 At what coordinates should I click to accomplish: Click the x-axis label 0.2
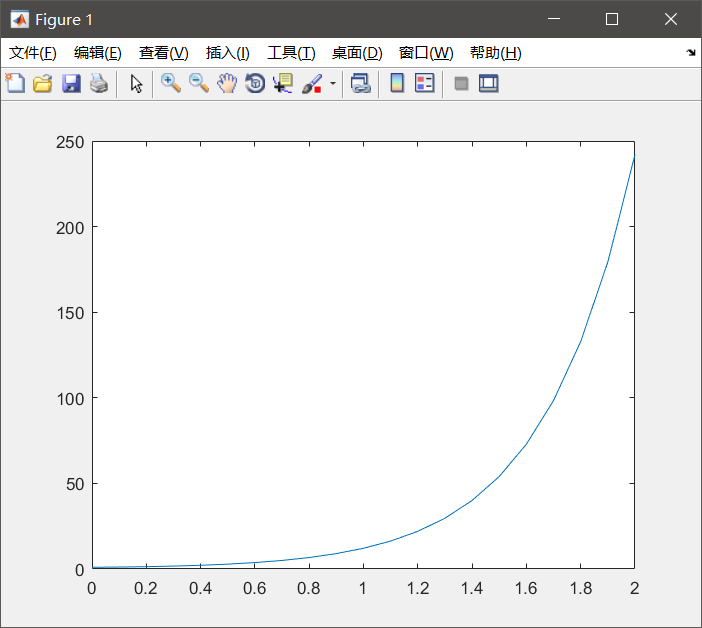click(146, 588)
